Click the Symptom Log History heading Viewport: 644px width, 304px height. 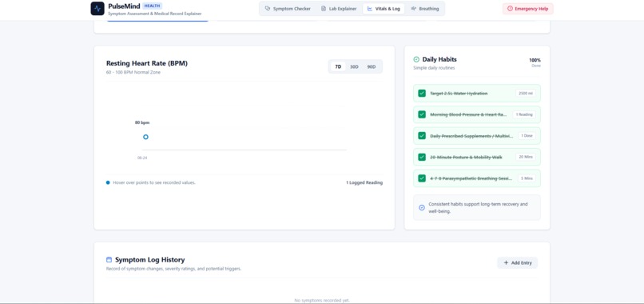pyautogui.click(x=150, y=260)
